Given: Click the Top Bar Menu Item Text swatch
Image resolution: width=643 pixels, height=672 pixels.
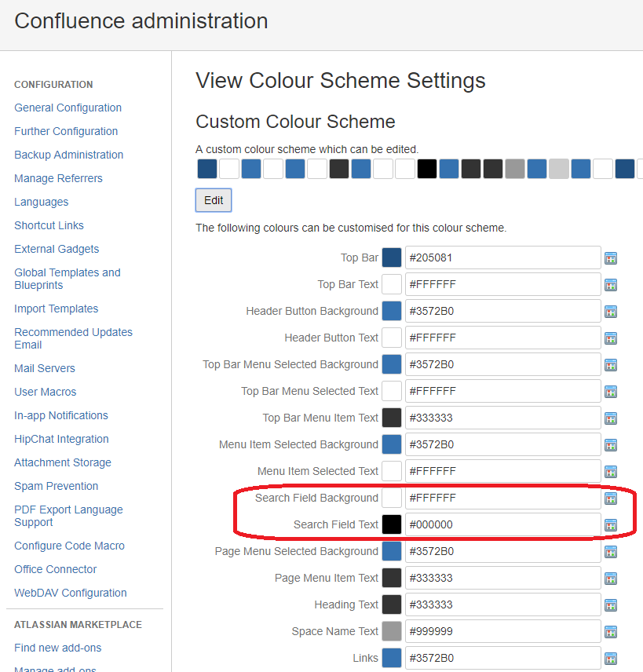Looking at the screenshot, I should [391, 418].
